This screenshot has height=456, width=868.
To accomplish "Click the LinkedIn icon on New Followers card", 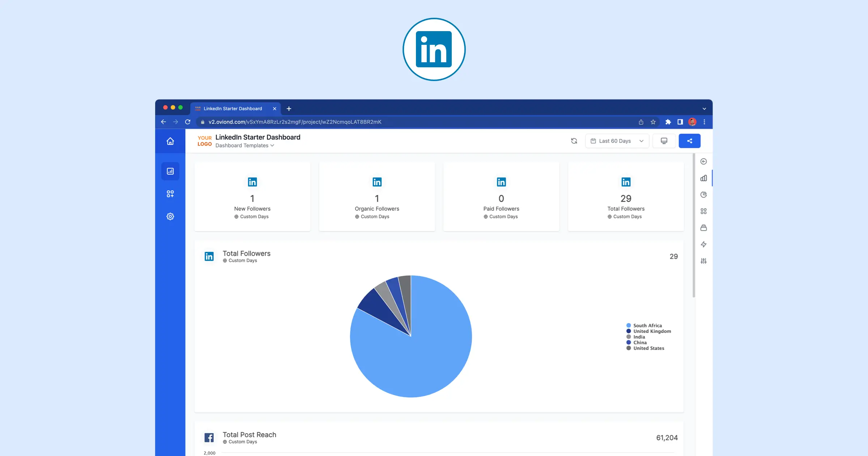I will pyautogui.click(x=252, y=182).
